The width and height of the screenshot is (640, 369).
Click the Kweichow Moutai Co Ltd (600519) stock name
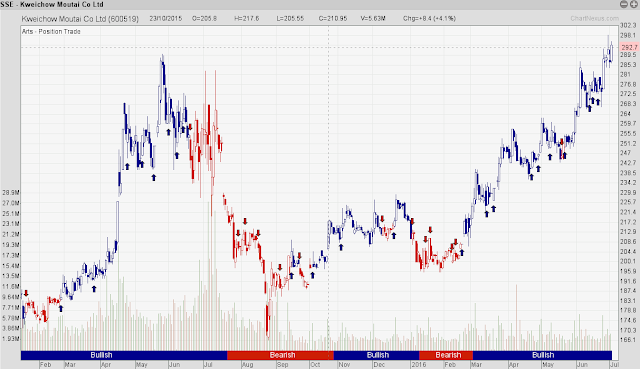pyautogui.click(x=80, y=19)
